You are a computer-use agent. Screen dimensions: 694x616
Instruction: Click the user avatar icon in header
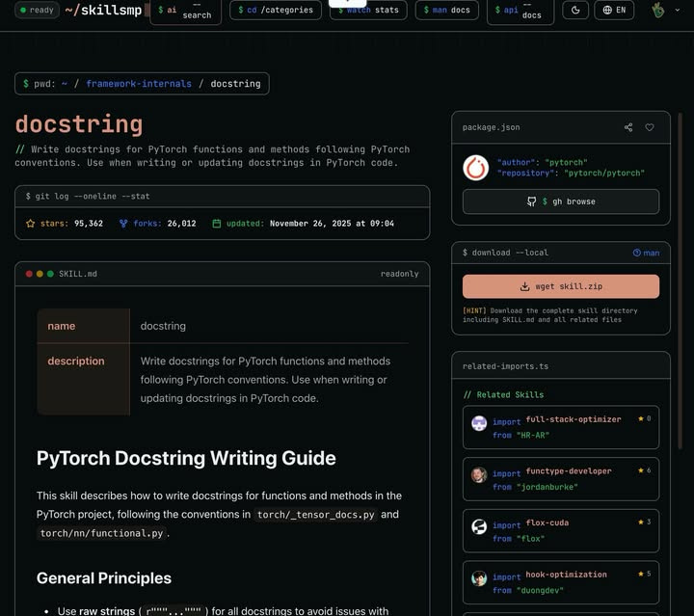658,10
